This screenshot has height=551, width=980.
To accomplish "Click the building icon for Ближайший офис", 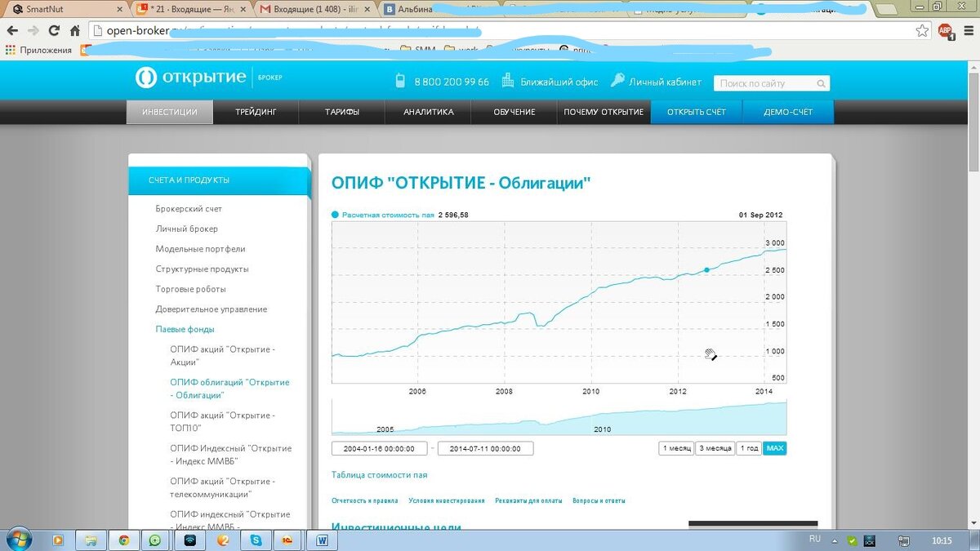I will pos(508,81).
